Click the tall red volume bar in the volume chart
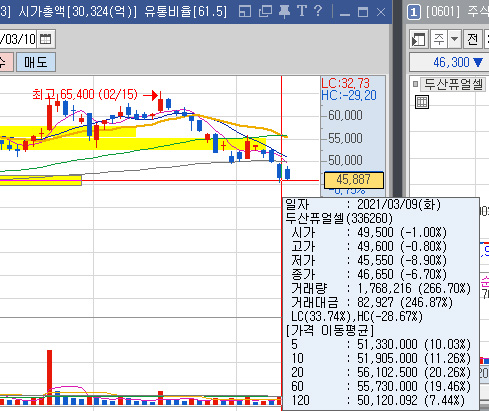 [49, 377]
